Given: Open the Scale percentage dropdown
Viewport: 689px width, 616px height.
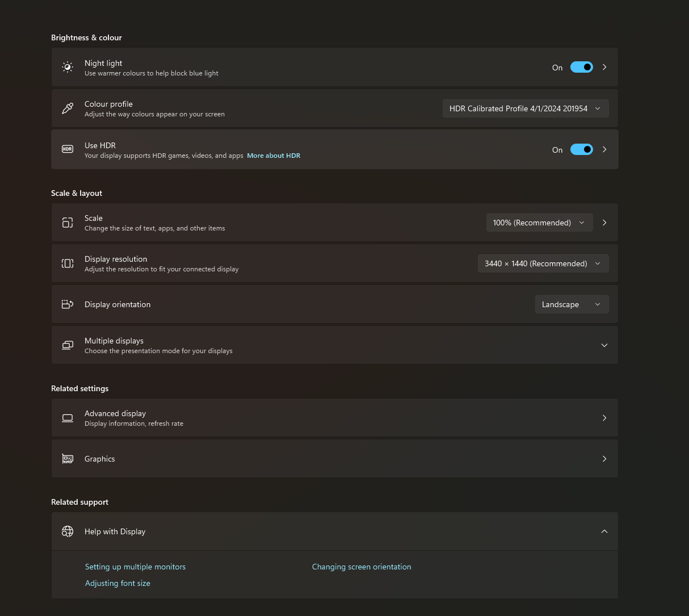Looking at the screenshot, I should [x=539, y=223].
